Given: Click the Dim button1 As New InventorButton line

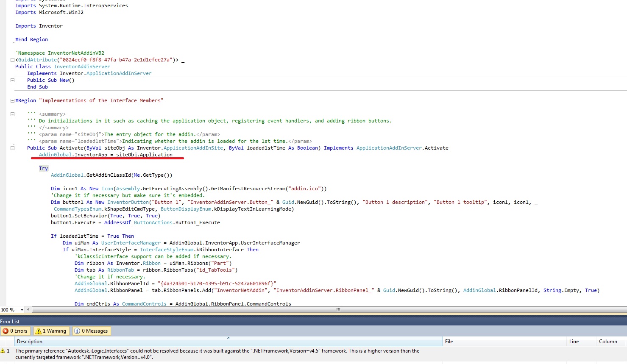Looking at the screenshot, I should click(x=294, y=202).
